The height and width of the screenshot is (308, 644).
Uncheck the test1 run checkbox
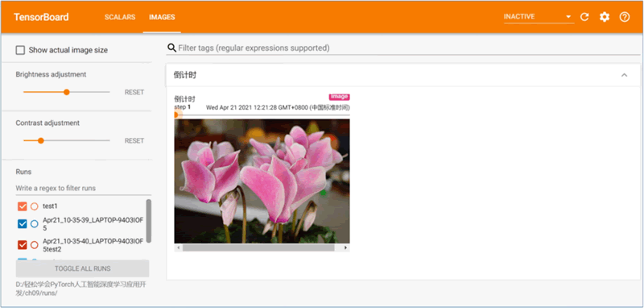(23, 206)
